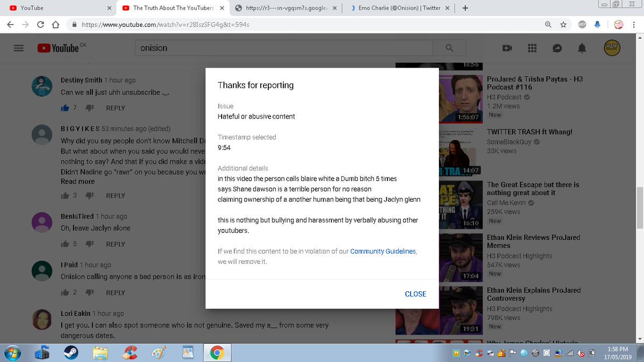Open the YouTube apps grid icon
The height and width of the screenshot is (362, 644).
(532, 48)
